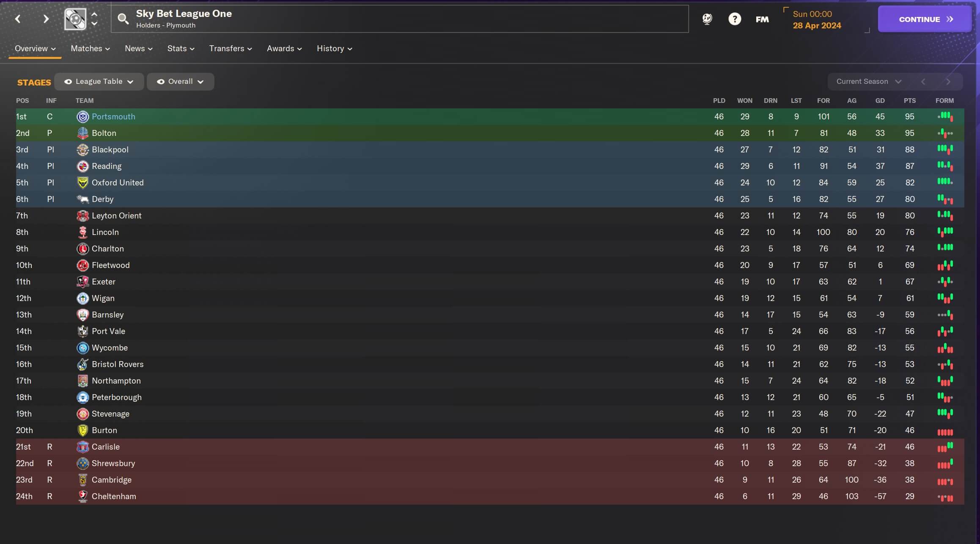The image size is (980, 544).
Task: Open the Stats dropdown menu
Action: (181, 49)
